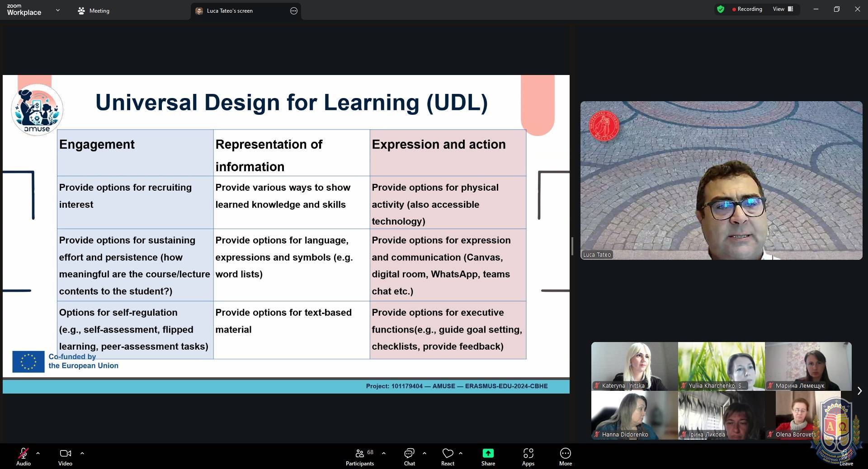Screen dimensions: 868x469
Task: Open the Participants panel
Action: [x=360, y=456]
